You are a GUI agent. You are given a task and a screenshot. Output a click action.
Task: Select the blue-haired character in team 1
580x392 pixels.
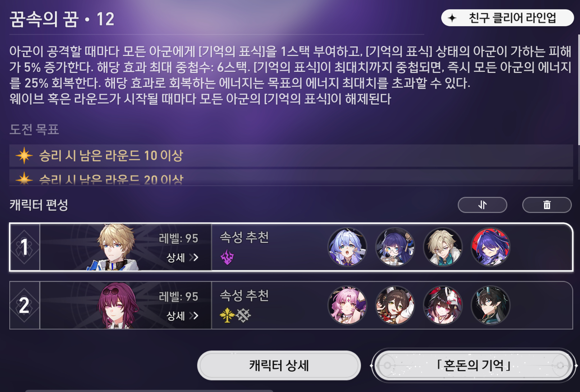point(347,247)
